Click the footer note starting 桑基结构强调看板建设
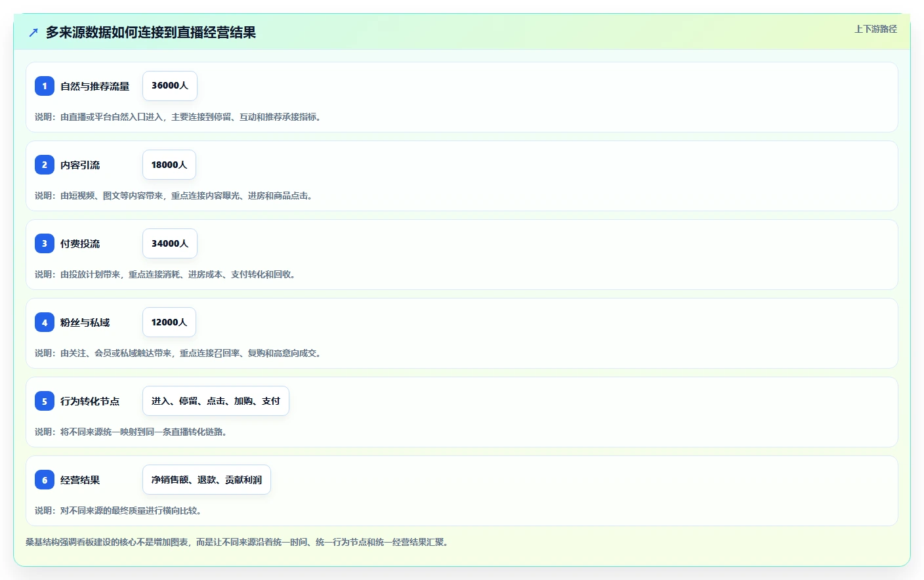 tap(237, 542)
